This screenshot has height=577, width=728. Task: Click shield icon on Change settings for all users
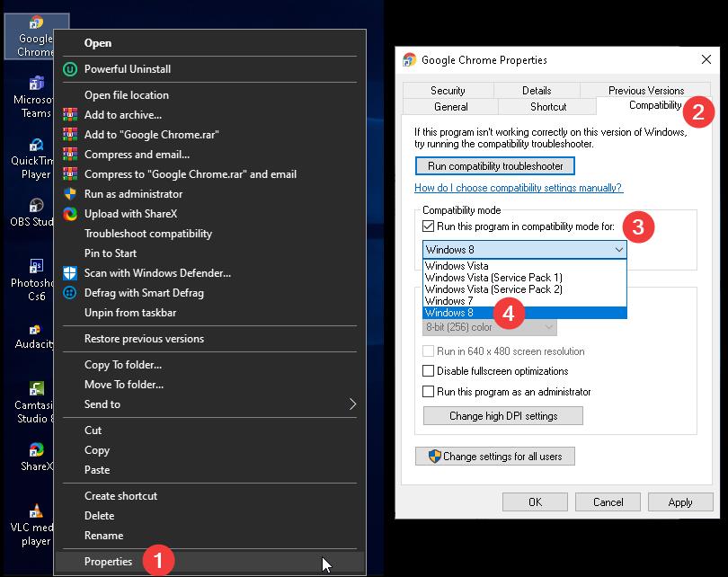[435, 456]
